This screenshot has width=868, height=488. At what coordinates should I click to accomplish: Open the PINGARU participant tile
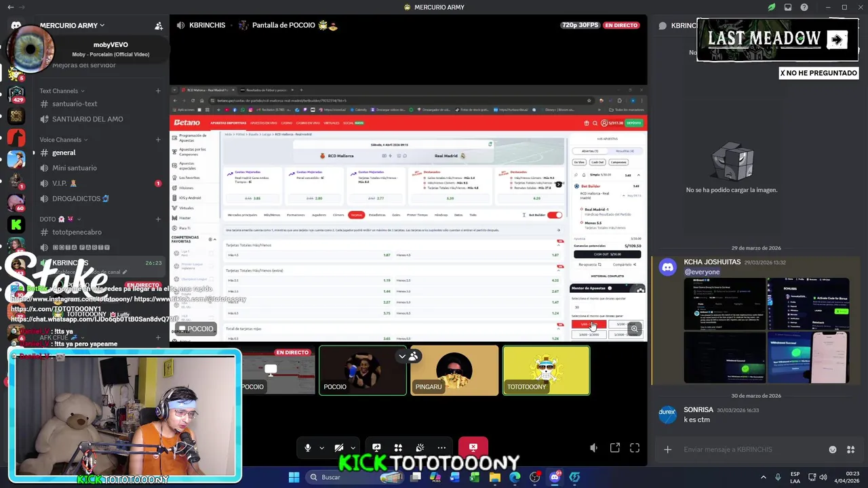[x=454, y=370]
